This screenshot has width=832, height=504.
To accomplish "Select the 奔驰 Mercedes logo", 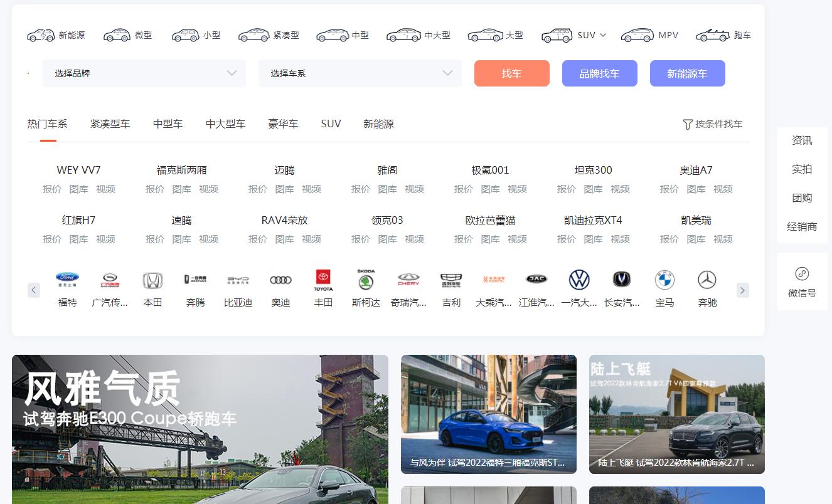I will (707, 280).
